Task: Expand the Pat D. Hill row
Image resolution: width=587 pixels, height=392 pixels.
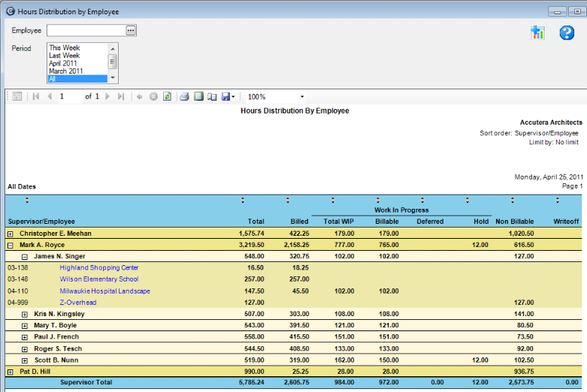Action: tap(11, 372)
